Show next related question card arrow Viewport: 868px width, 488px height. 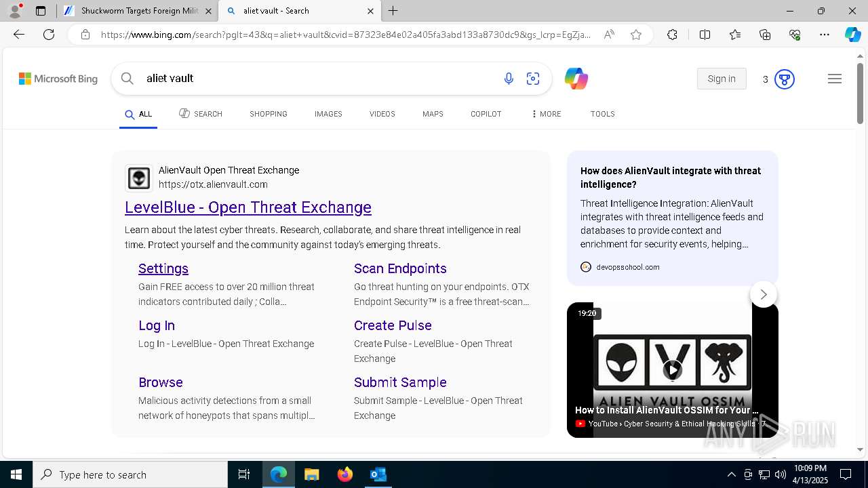pyautogui.click(x=764, y=294)
